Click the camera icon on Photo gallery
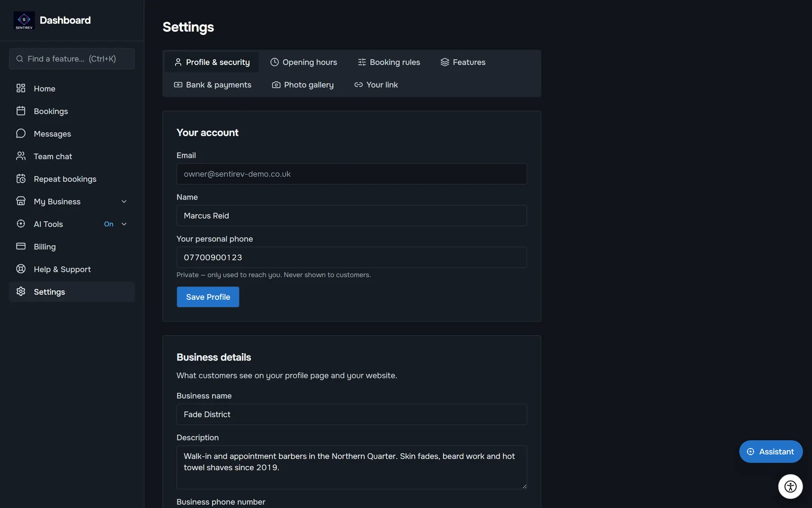Image resolution: width=812 pixels, height=508 pixels. [276, 85]
